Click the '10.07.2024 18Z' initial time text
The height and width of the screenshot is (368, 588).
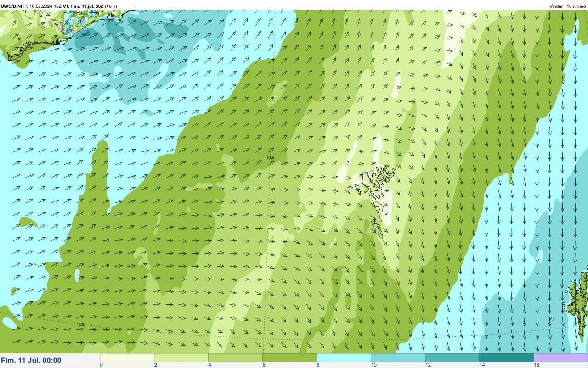pos(45,6)
